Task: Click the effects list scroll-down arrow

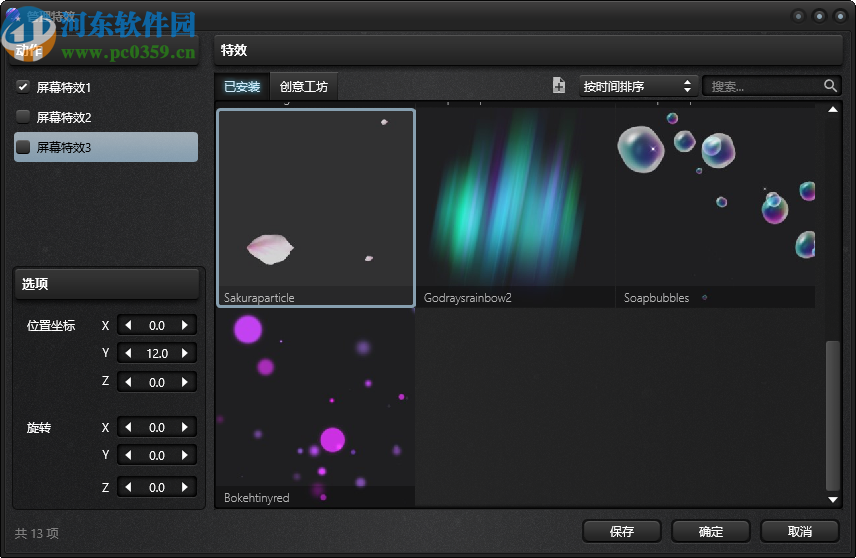Action: [833, 500]
